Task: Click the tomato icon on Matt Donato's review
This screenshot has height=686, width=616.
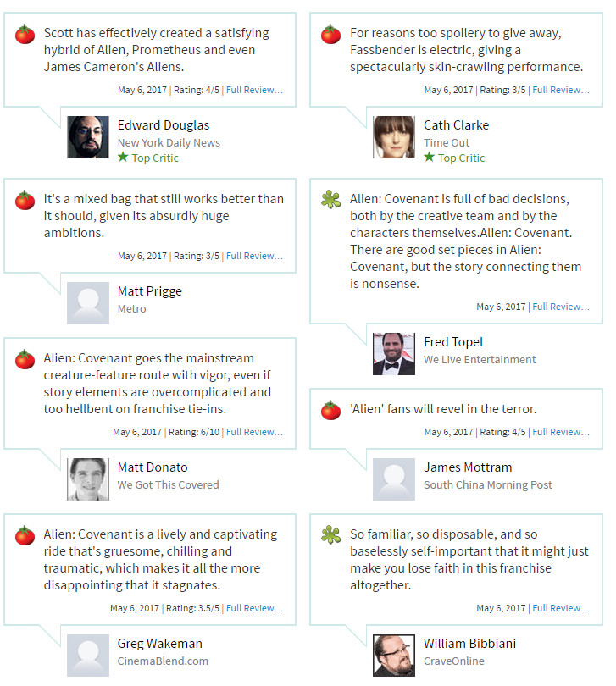Action: point(25,360)
